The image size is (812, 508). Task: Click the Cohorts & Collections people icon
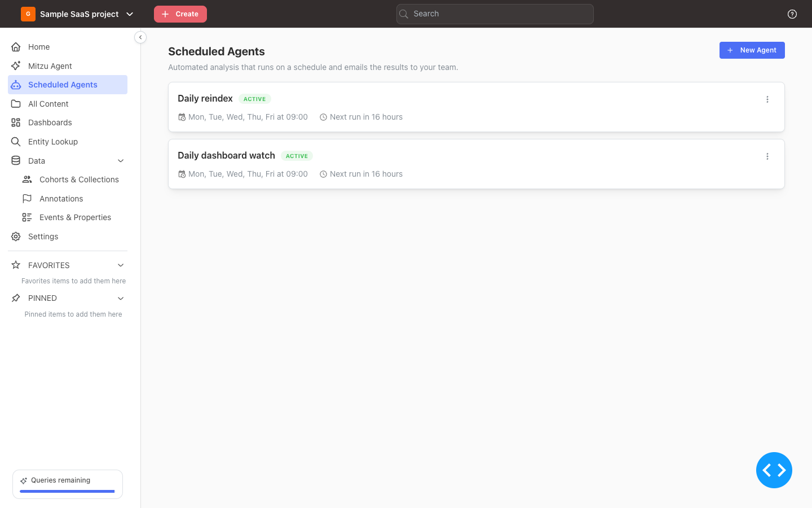(27, 179)
